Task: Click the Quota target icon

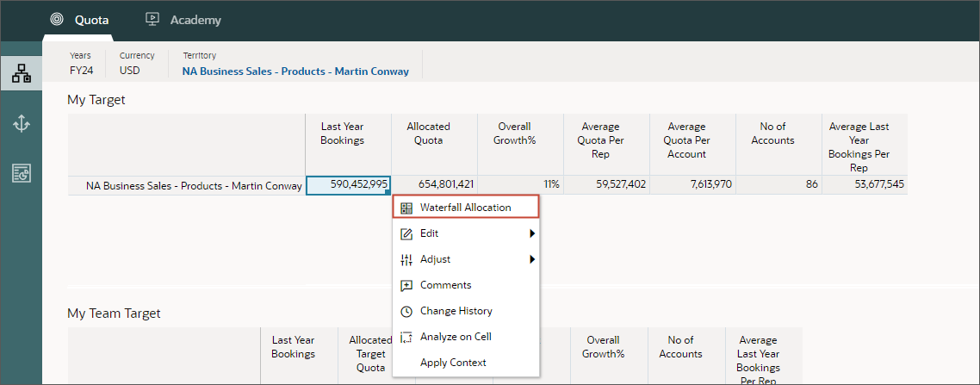Action: (x=57, y=19)
